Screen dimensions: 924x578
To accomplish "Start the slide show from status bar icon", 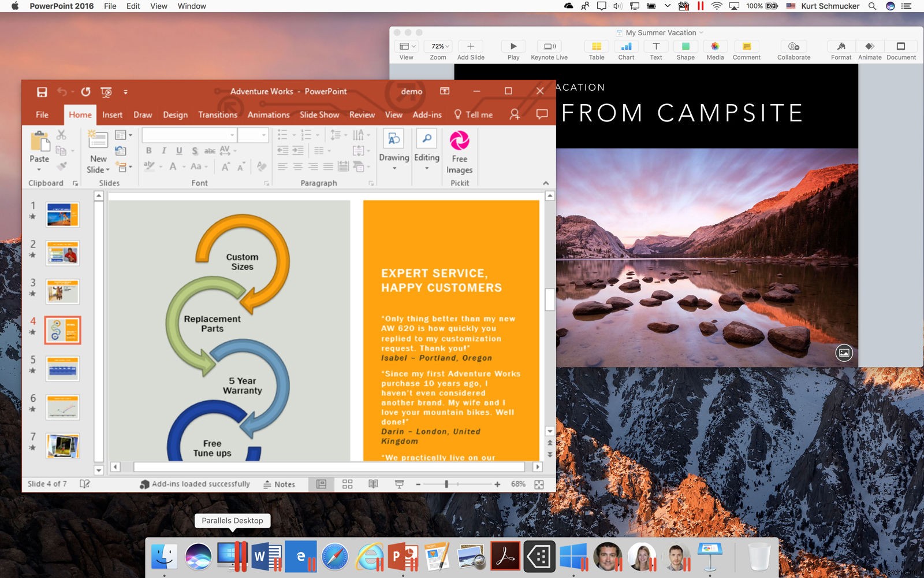I will click(x=398, y=484).
